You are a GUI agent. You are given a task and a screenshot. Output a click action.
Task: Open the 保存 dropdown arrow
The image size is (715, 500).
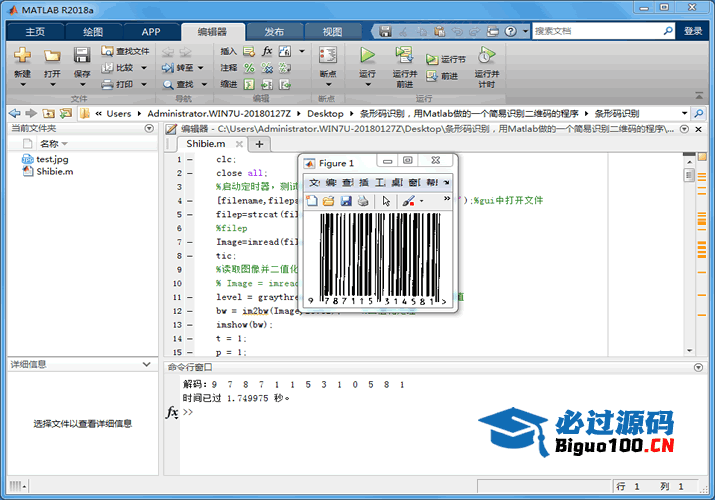pos(82,85)
